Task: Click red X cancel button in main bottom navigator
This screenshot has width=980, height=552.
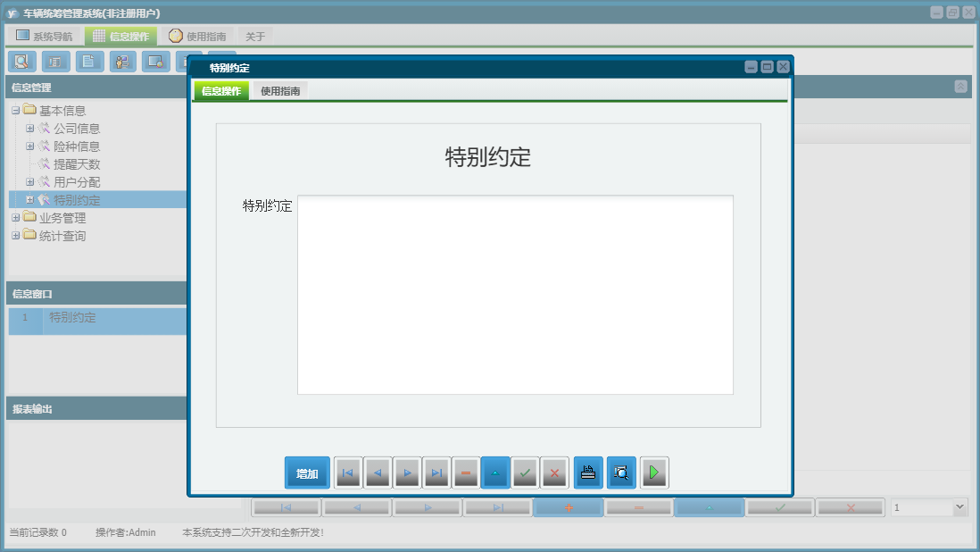Action: pos(851,507)
